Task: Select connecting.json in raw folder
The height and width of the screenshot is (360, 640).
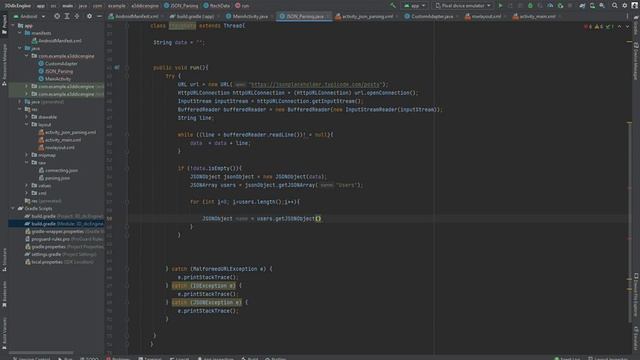Action: pos(58,171)
